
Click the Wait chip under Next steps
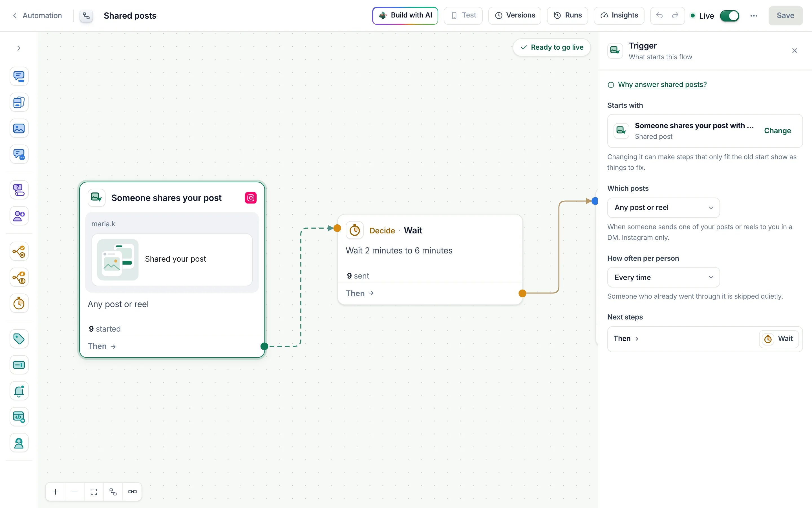[778, 339]
